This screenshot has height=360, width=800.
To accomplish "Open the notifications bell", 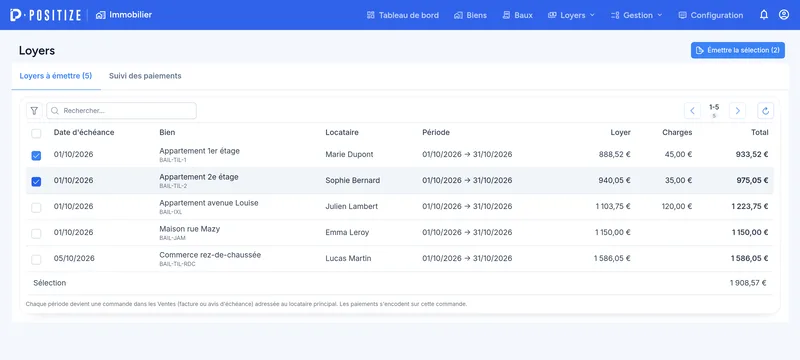I will [764, 15].
